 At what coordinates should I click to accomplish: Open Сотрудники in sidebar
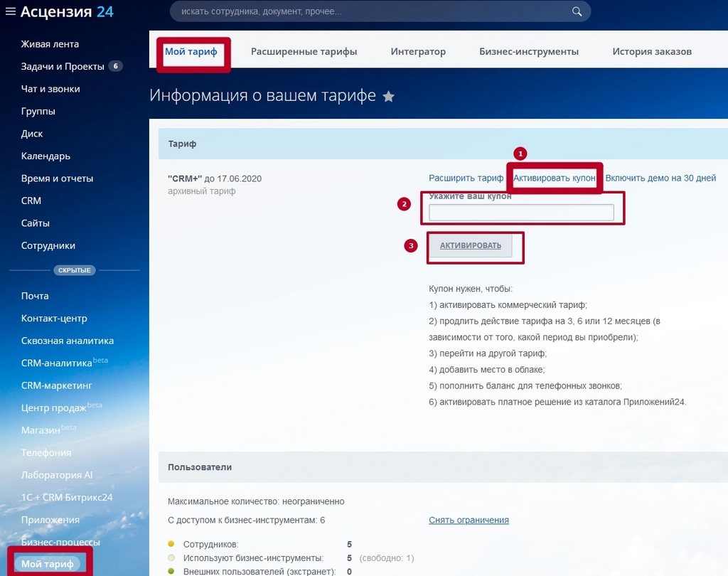pyautogui.click(x=48, y=246)
